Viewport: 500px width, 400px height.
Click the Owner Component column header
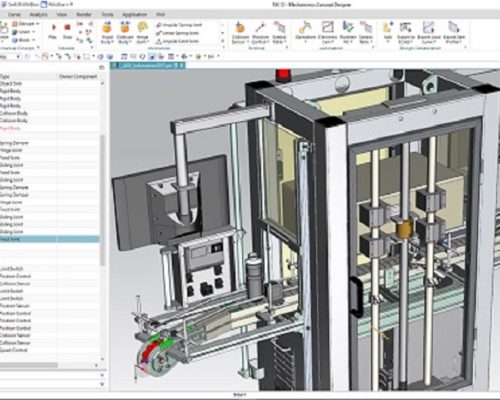(78, 76)
